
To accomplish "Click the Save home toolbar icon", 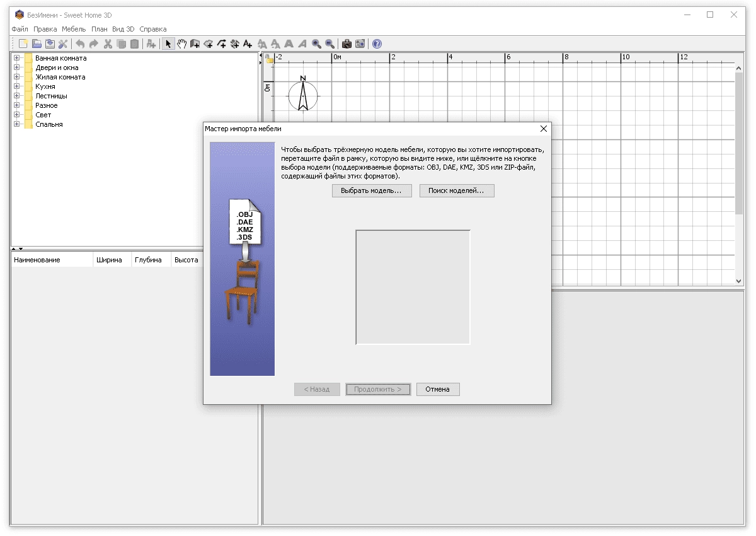I will coord(50,44).
